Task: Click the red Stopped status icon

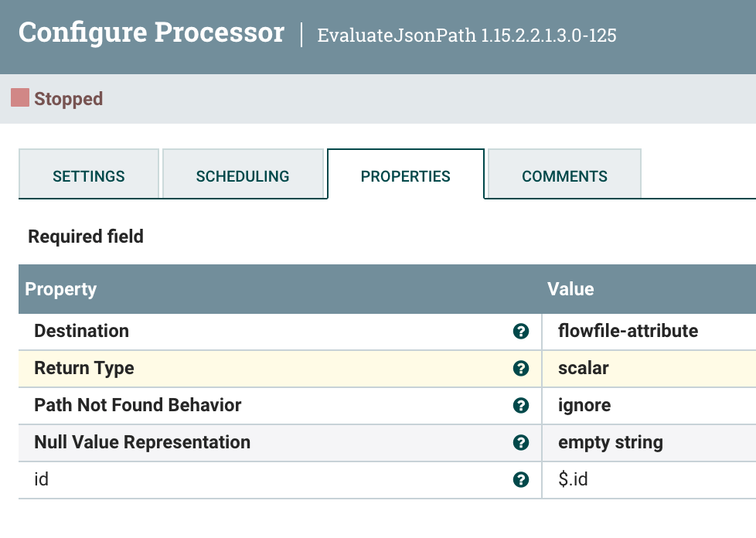Action: tap(20, 97)
